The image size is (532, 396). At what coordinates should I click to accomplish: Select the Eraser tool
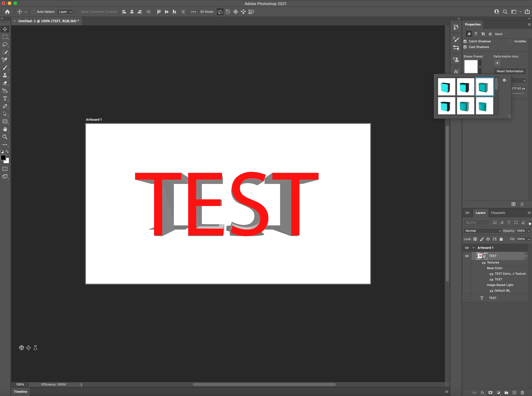coord(5,83)
